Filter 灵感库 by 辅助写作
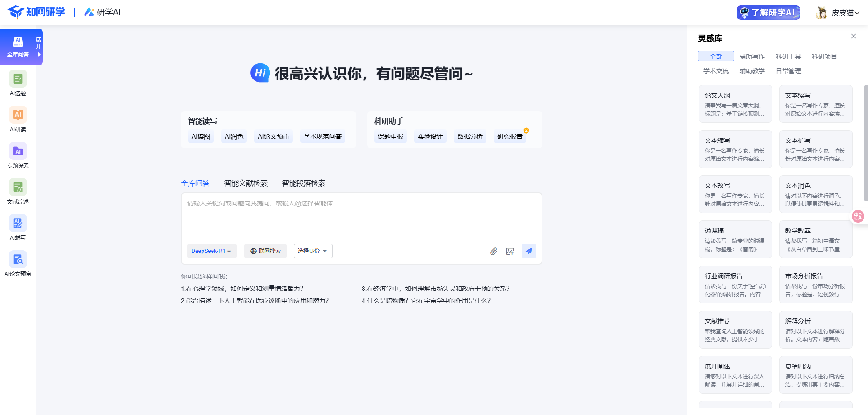 pyautogui.click(x=752, y=56)
